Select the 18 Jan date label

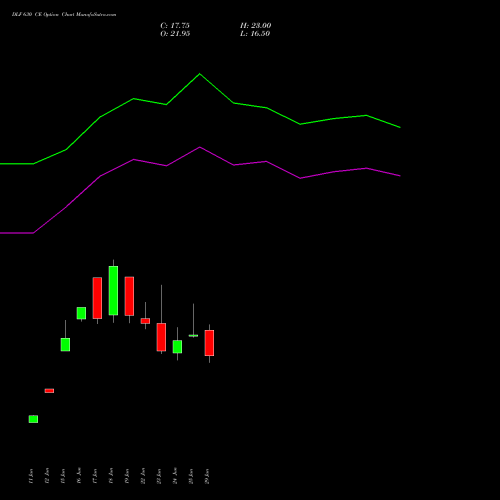[x=111, y=476]
